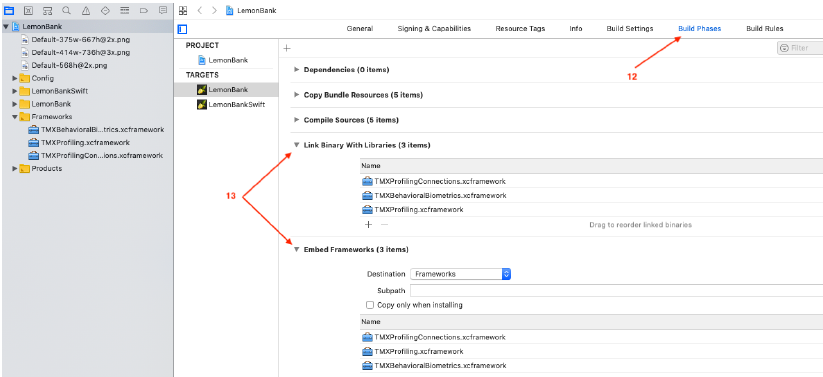Image resolution: width=823 pixels, height=377 pixels.
Task: Click the related items grid icon
Action: click(183, 11)
